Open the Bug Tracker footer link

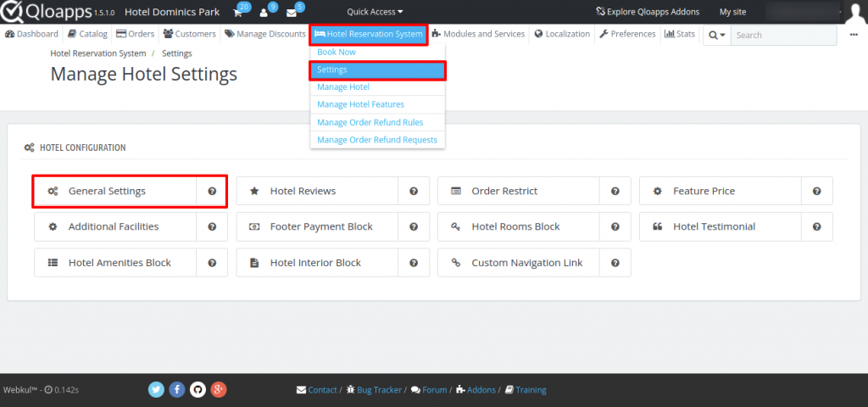(x=374, y=390)
